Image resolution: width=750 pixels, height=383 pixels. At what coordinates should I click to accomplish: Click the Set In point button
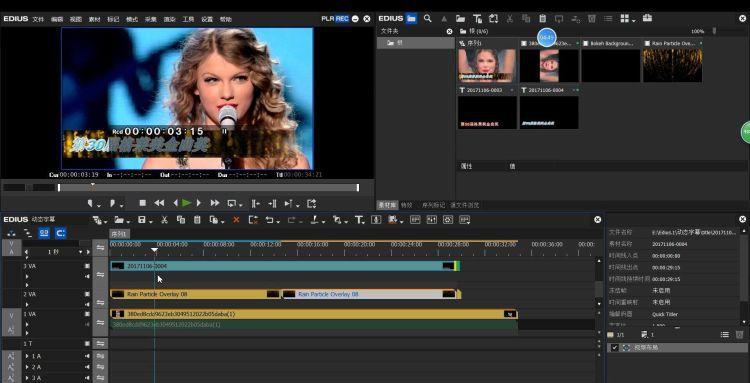[x=89, y=204]
